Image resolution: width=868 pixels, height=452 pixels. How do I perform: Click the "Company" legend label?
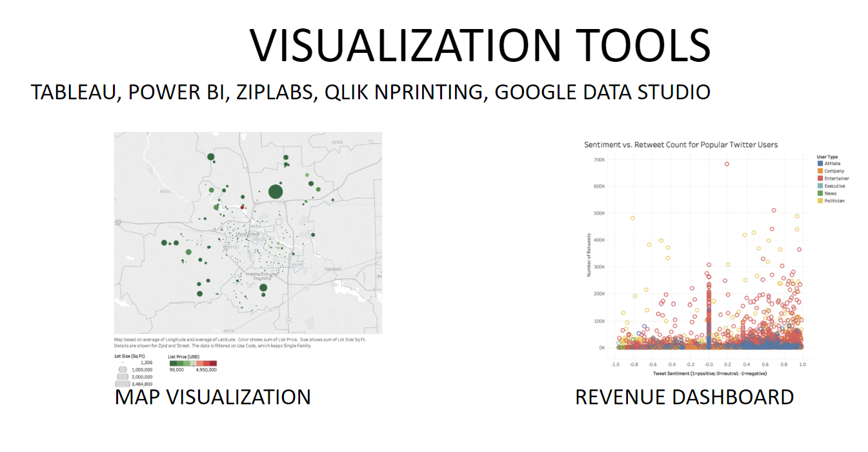[835, 171]
